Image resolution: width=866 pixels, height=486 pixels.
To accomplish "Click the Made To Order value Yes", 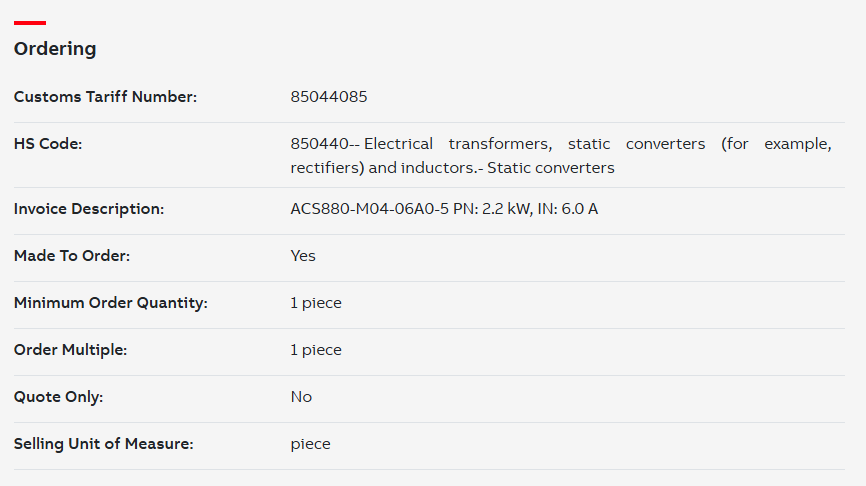I will click(x=303, y=256).
